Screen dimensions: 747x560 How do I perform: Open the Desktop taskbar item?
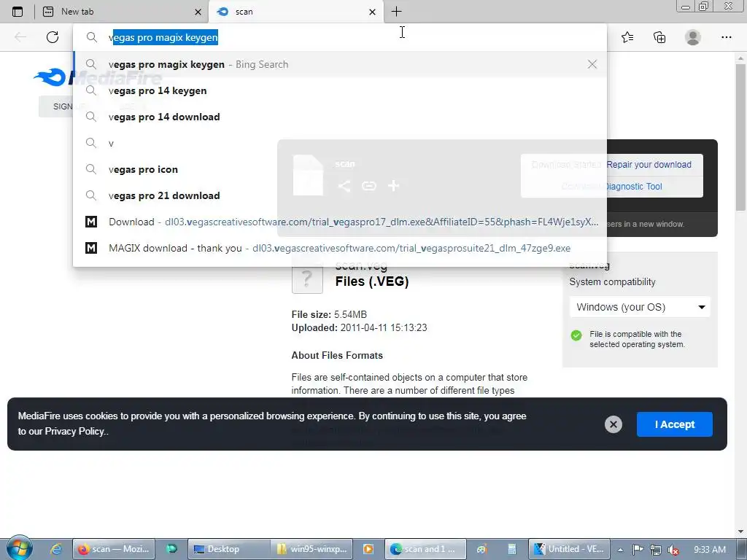click(x=228, y=549)
